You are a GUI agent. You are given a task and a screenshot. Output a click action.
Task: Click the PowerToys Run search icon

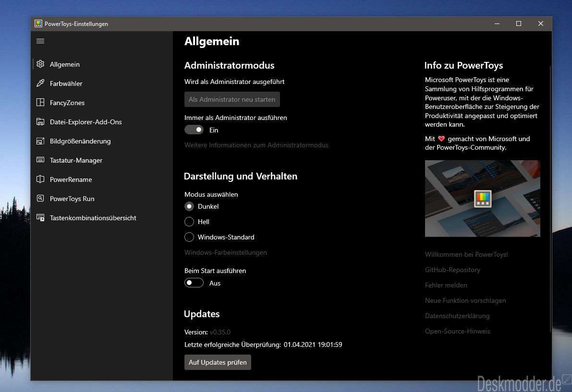tap(40, 199)
